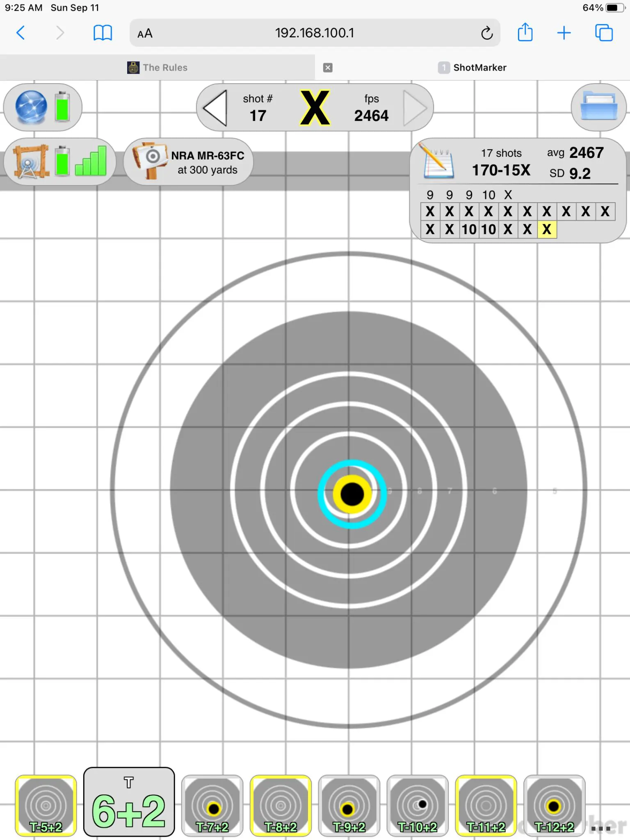Tap the 170-15X score total
Viewport: 630px width, 840px height.
501,170
